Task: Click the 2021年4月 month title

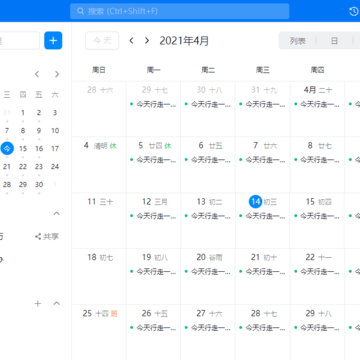Action: pos(184,41)
